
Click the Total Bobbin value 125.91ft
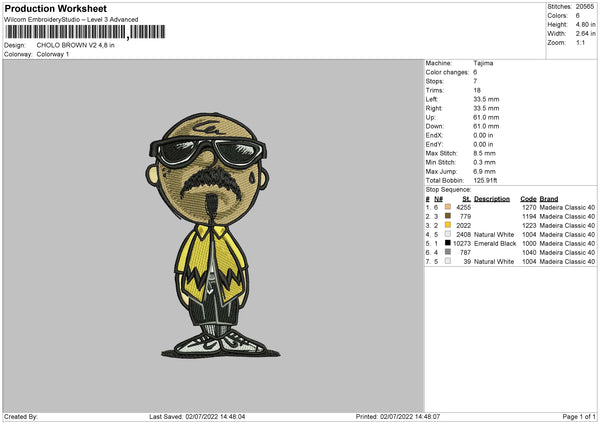tap(485, 181)
